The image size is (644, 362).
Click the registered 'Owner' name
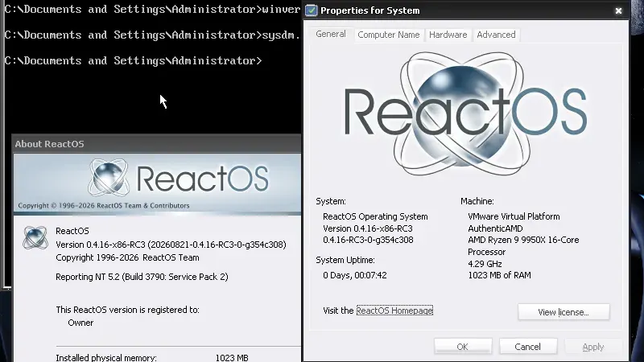80,323
